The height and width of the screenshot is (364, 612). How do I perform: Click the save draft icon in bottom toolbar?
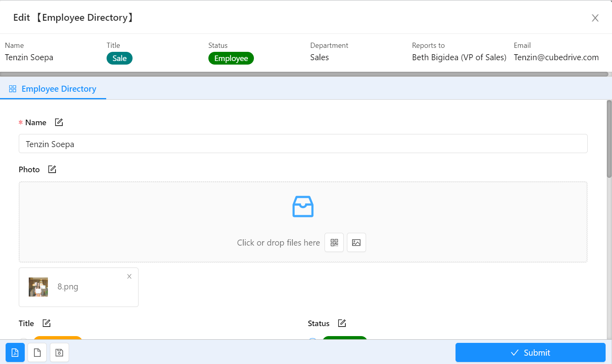(x=59, y=352)
